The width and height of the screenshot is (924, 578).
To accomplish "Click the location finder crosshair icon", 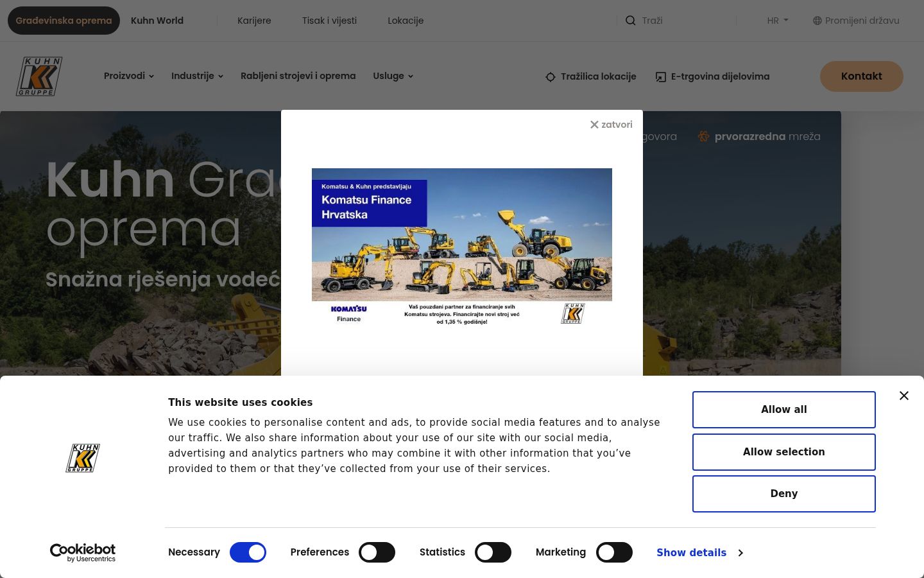I will (x=551, y=77).
